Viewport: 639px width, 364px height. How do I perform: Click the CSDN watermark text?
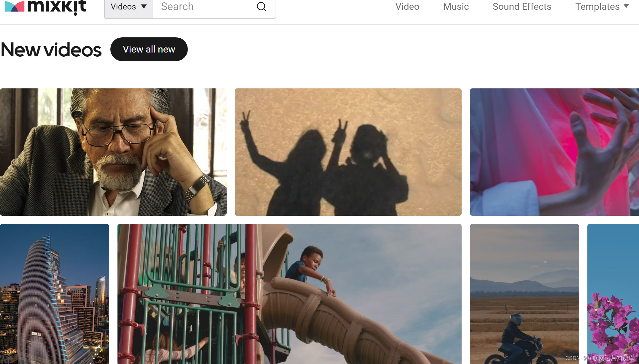tap(599, 358)
